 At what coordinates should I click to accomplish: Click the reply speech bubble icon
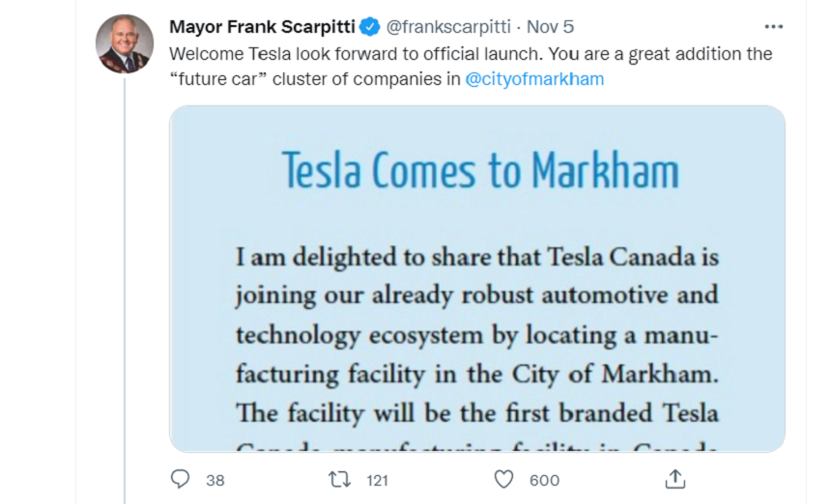180,479
